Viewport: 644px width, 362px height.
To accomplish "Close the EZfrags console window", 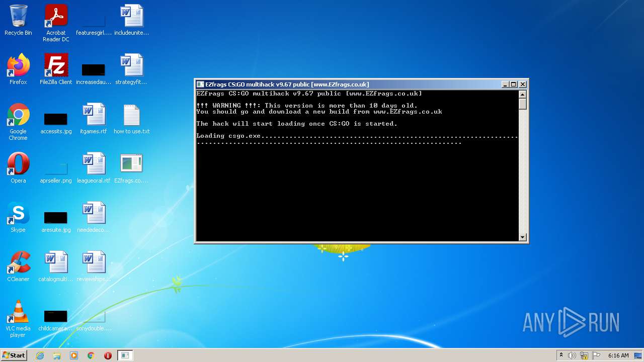I will [523, 84].
